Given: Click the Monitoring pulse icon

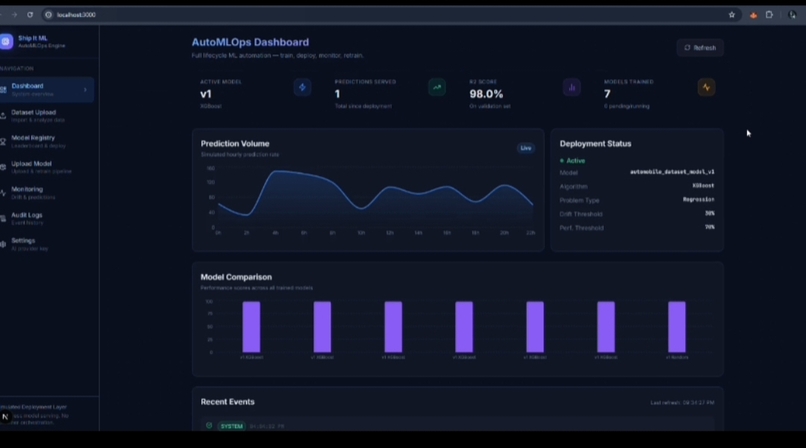Looking at the screenshot, I should [x=3, y=193].
